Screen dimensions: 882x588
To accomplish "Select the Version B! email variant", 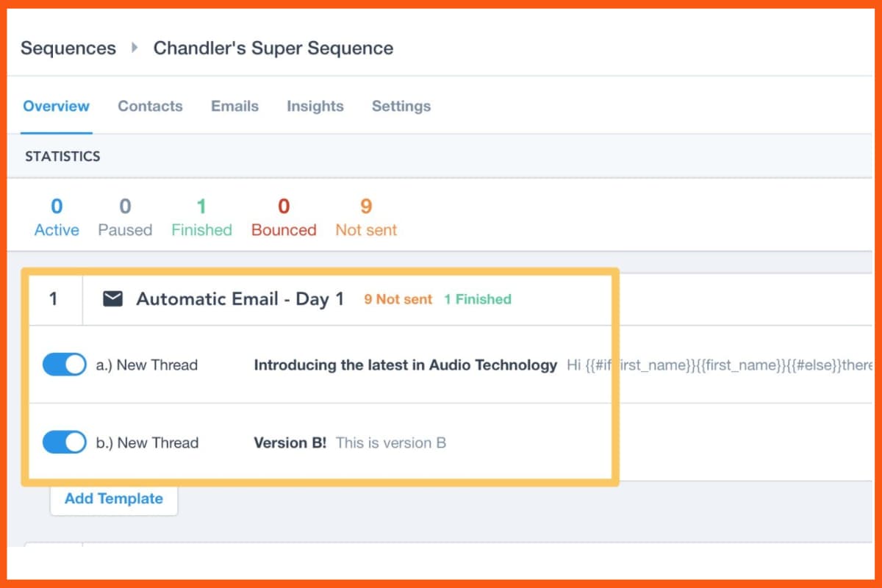I will [x=290, y=442].
